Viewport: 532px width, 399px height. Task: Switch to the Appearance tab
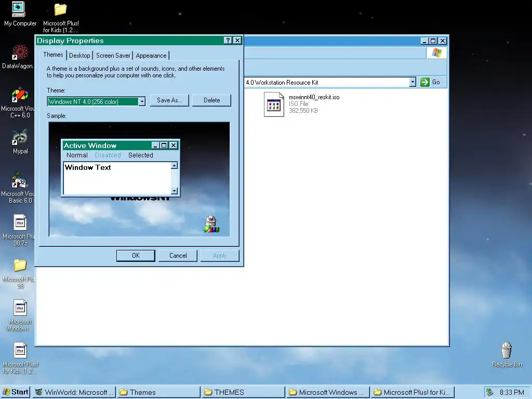[151, 56]
